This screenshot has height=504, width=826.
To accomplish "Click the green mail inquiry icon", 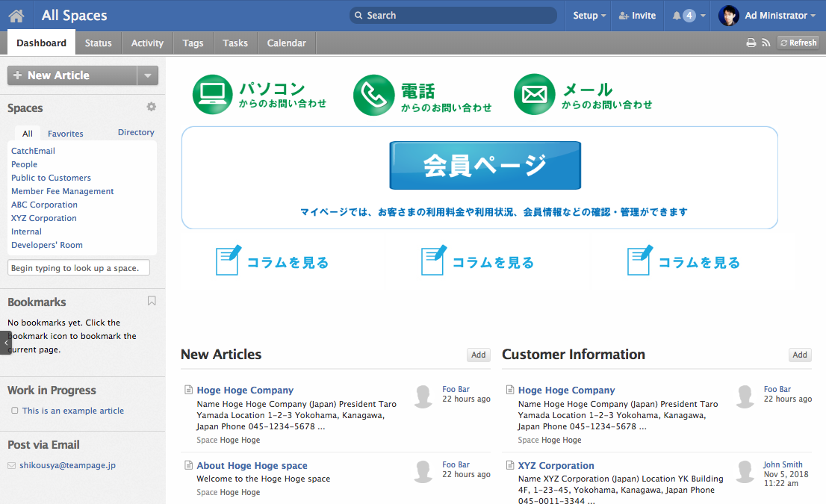I will [x=534, y=95].
